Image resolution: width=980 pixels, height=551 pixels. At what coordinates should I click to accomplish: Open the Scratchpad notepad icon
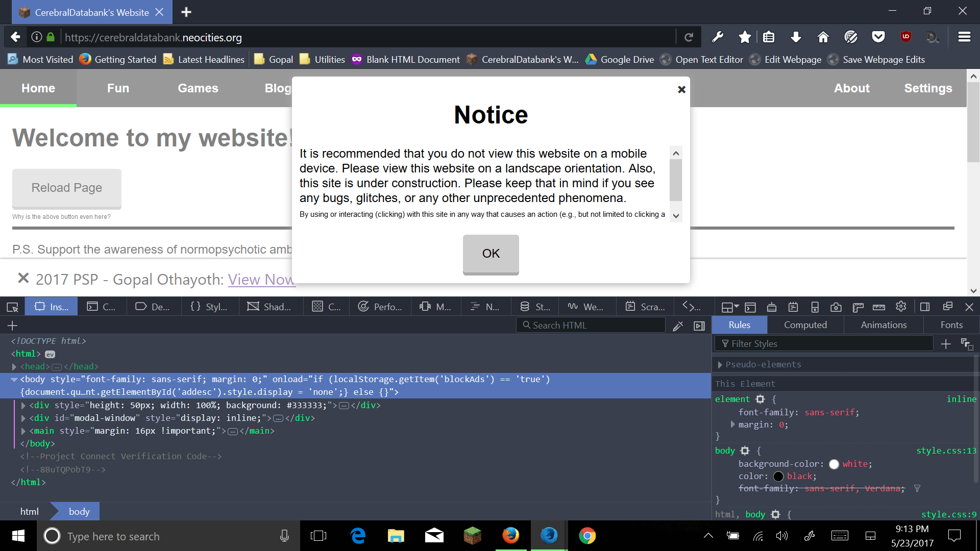point(793,307)
